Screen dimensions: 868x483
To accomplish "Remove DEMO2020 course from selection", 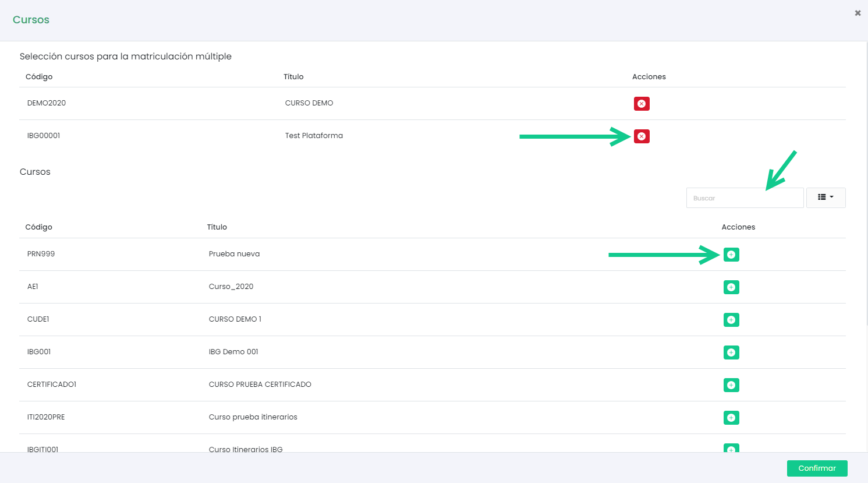I will click(641, 104).
